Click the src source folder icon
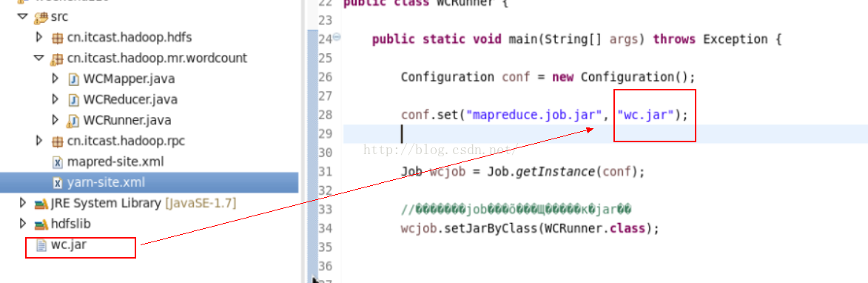868x283 pixels. (x=41, y=17)
